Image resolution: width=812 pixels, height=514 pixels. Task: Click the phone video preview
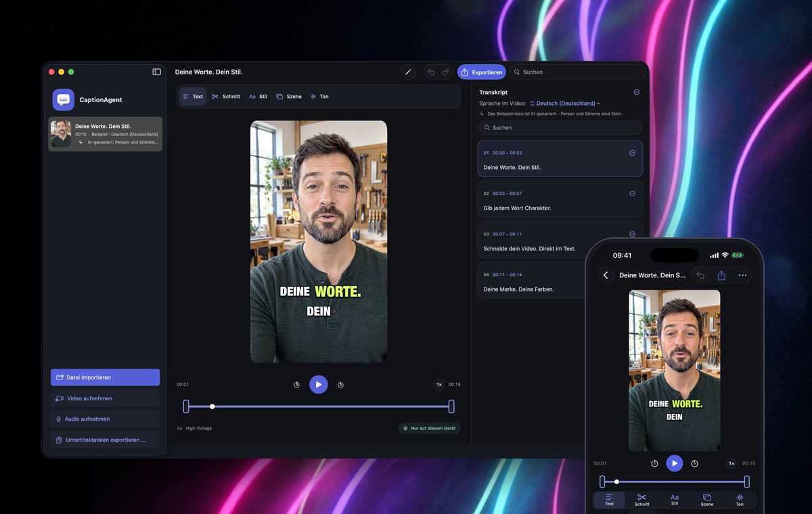click(x=675, y=371)
